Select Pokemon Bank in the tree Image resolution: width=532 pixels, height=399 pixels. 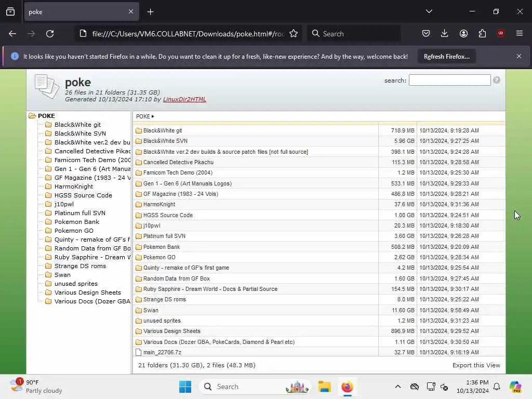pyautogui.click(x=77, y=222)
